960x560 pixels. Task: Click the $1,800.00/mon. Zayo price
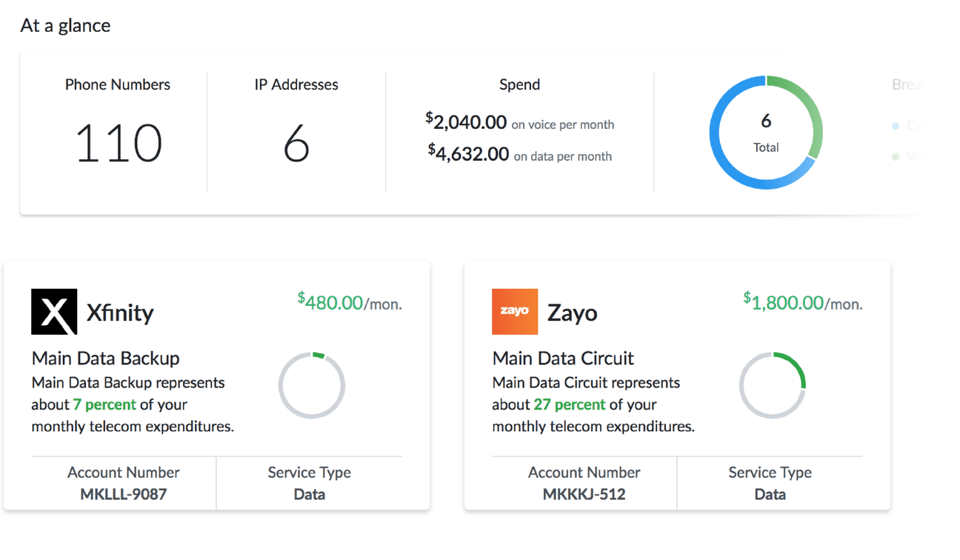(803, 302)
